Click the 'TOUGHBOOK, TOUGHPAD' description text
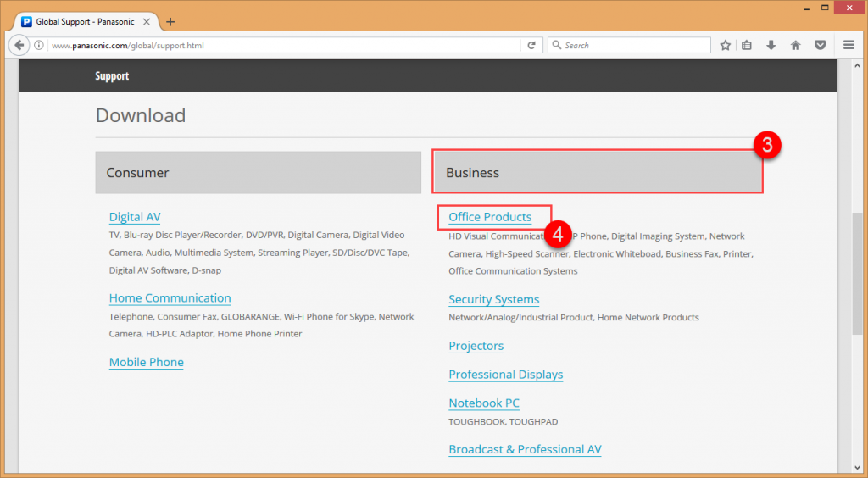The height and width of the screenshot is (478, 868). click(x=504, y=421)
